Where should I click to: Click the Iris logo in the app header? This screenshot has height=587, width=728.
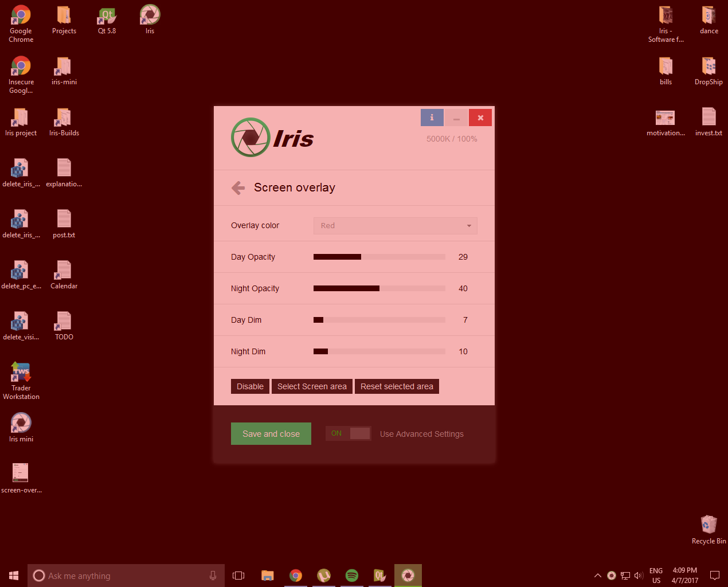click(272, 138)
